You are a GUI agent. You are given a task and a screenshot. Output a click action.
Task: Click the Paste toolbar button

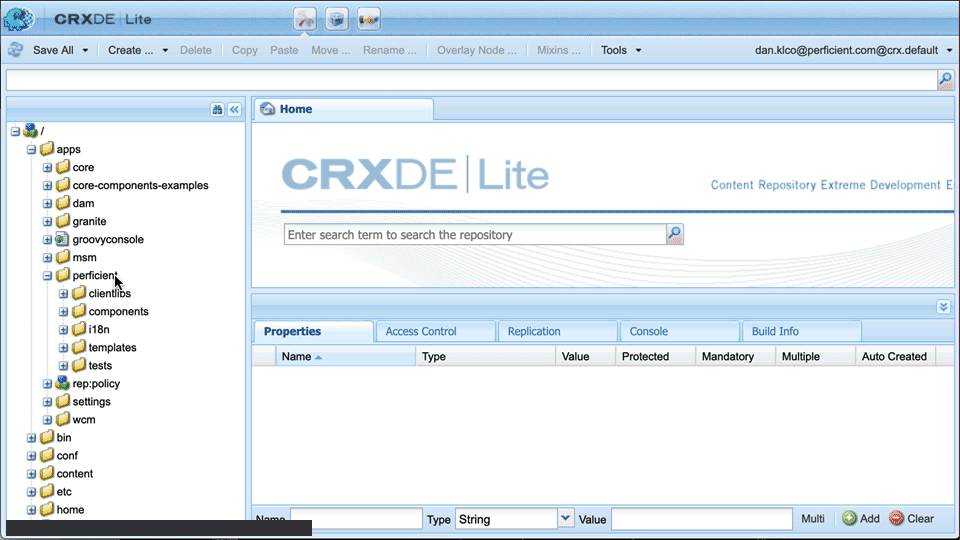[284, 50]
